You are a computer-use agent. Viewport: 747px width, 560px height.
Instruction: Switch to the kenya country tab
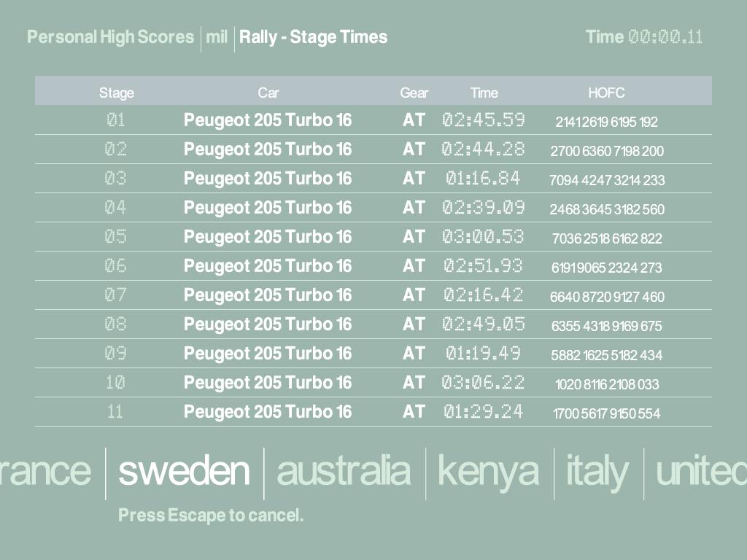coord(488,471)
